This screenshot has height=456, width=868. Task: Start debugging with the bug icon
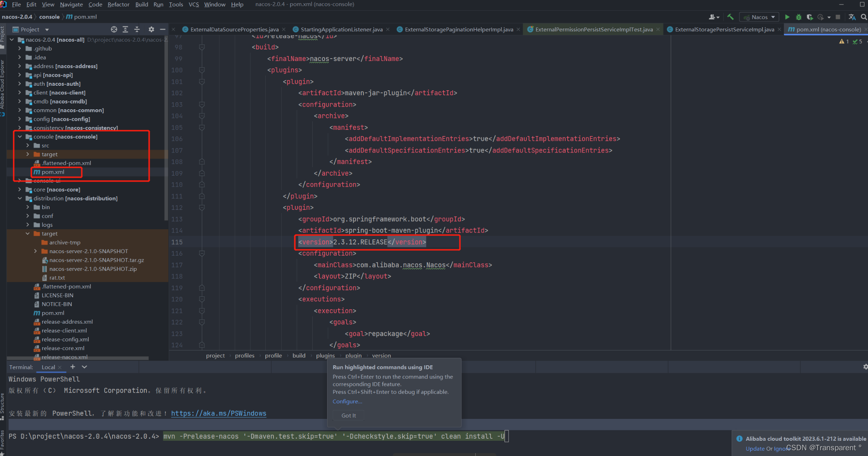coord(799,17)
